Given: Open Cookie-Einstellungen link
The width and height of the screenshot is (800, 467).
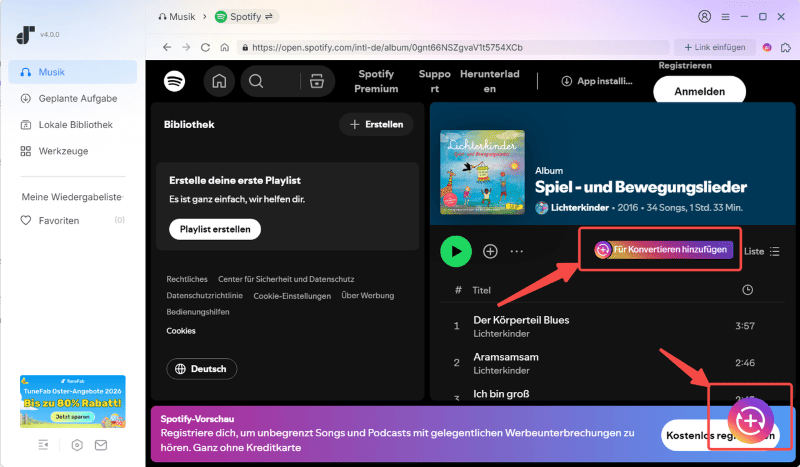Looking at the screenshot, I should tap(292, 296).
